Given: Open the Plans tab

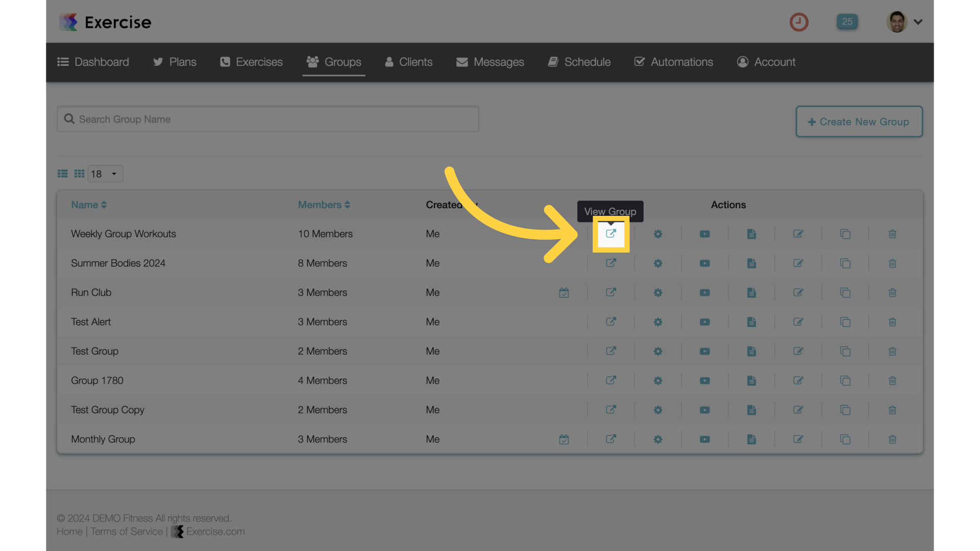Looking at the screenshot, I should tap(175, 62).
